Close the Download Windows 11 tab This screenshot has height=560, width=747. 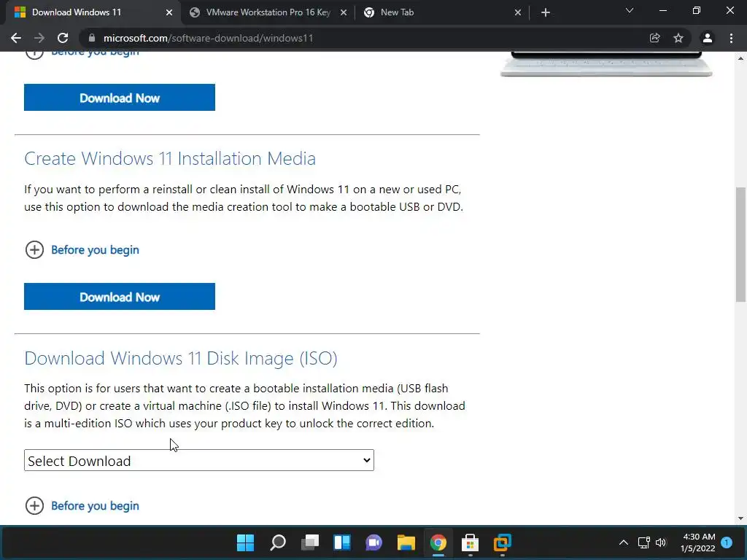pos(169,12)
